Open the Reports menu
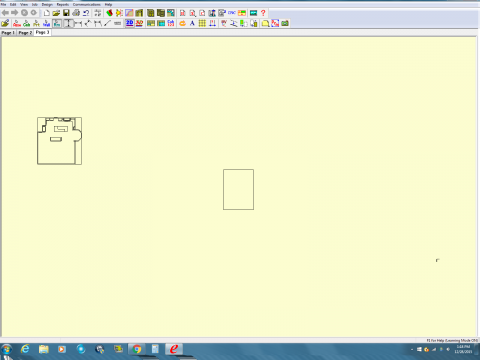The height and width of the screenshot is (360, 480). [x=63, y=4]
